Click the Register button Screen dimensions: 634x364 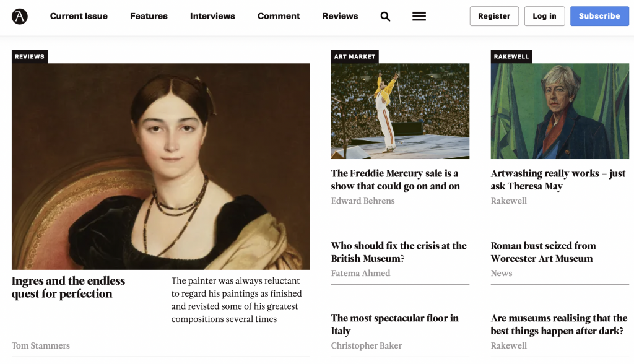[x=494, y=16]
